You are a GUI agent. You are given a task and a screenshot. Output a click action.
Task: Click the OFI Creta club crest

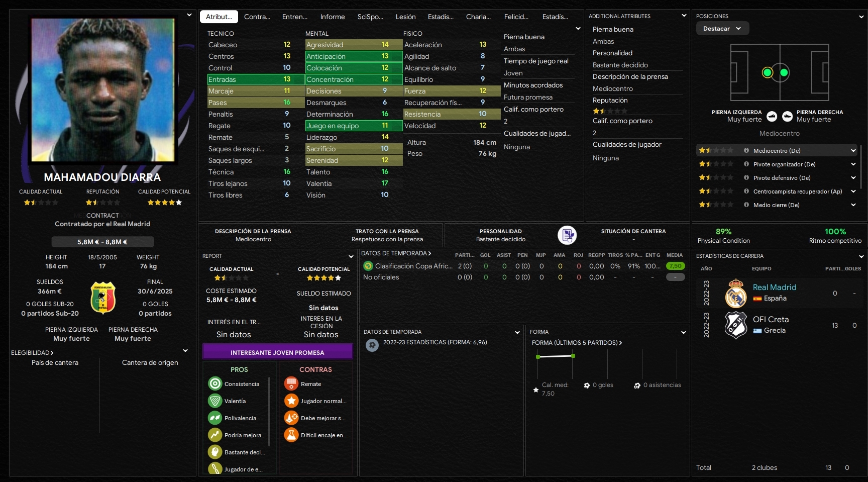[x=736, y=325]
